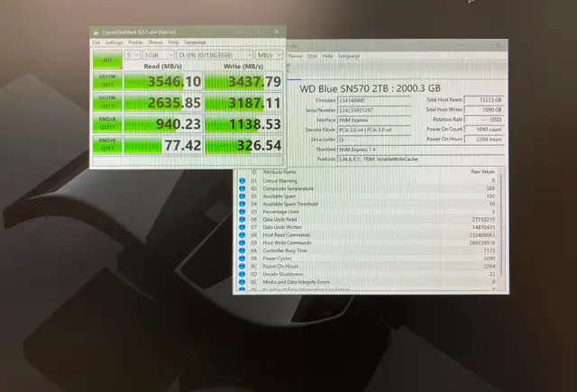Screen dimensions: 577x392
Task: Run the RND4K Q1T1 test button
Action: 107,145
